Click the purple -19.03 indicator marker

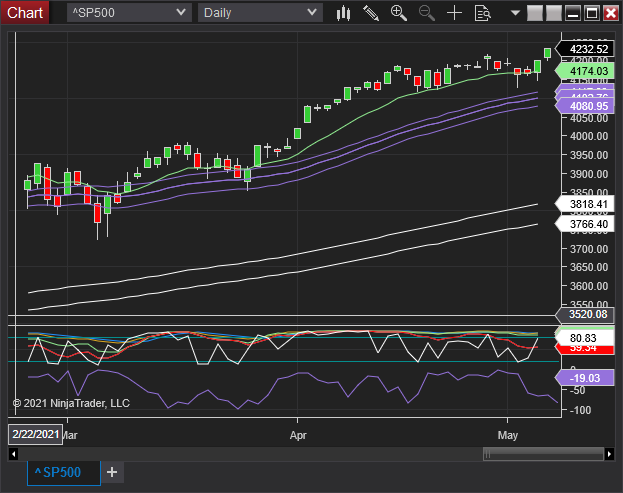point(585,378)
